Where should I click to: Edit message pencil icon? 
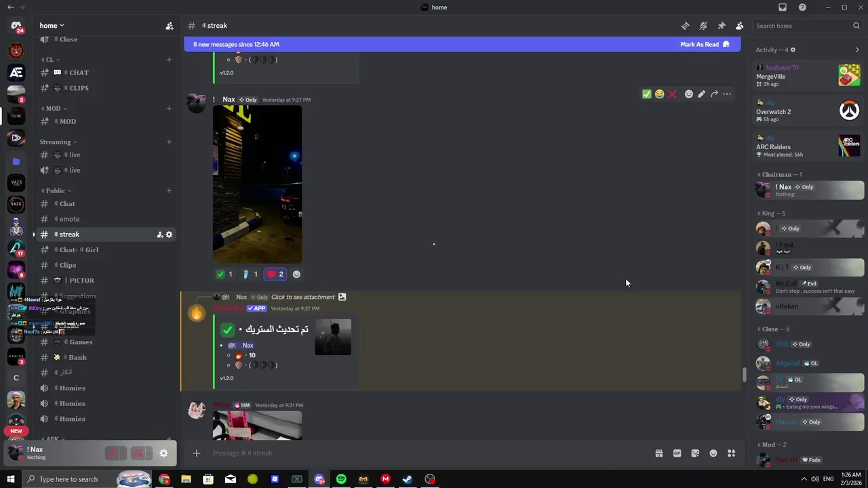click(x=701, y=94)
